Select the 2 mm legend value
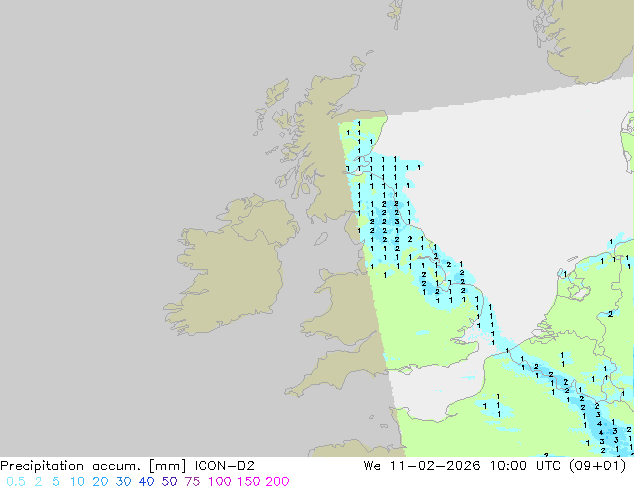The image size is (634, 490). 38,482
